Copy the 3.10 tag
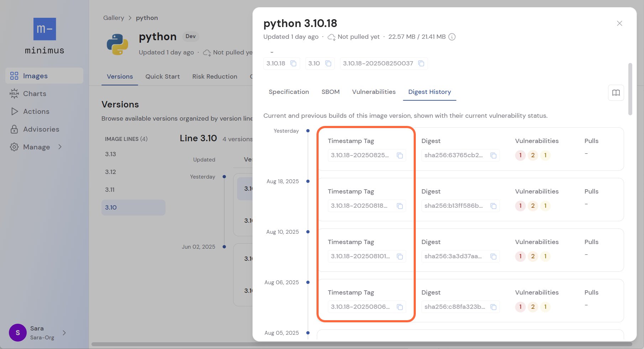 (x=328, y=63)
